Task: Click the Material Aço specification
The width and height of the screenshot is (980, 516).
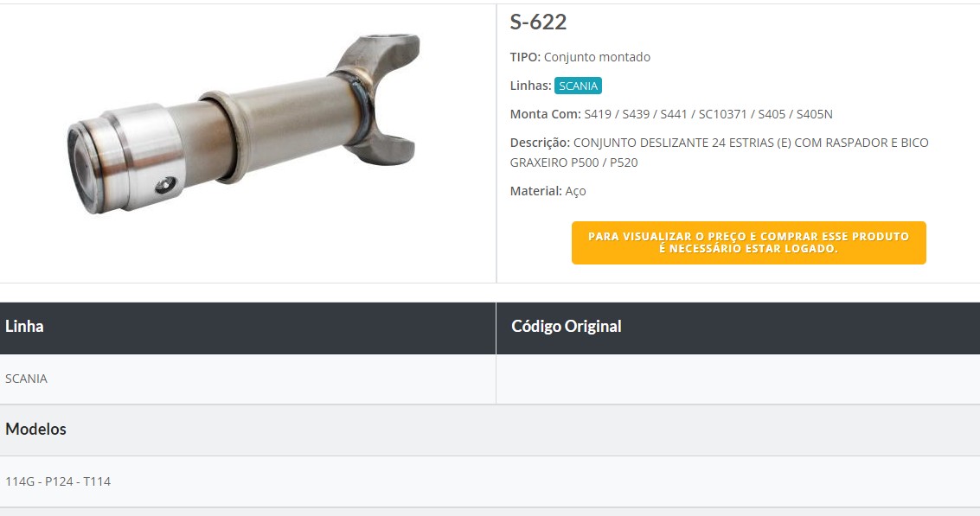Action: click(x=547, y=191)
